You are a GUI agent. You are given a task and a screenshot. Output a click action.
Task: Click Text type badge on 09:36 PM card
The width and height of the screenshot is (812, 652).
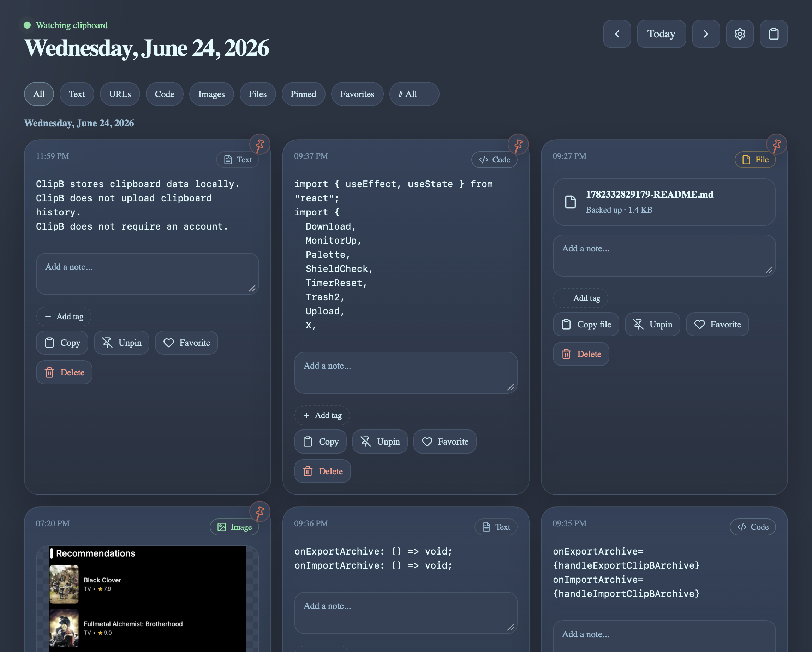(496, 527)
